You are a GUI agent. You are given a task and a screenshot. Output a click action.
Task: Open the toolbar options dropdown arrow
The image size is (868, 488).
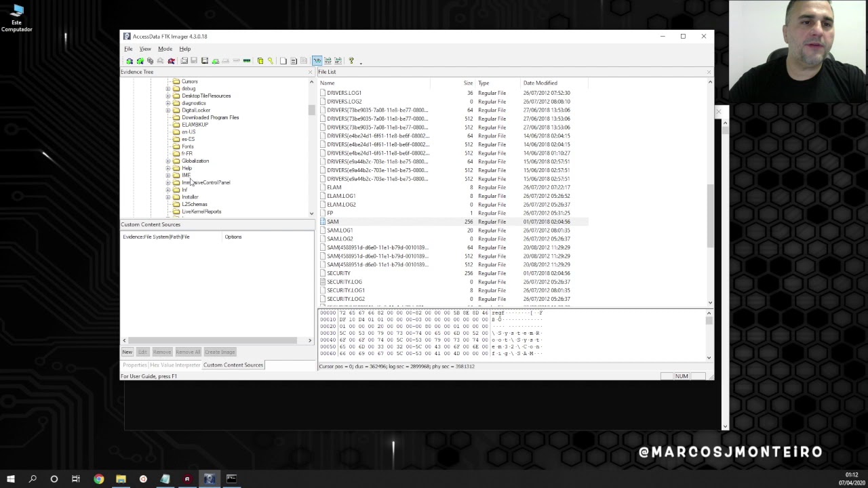click(x=361, y=62)
